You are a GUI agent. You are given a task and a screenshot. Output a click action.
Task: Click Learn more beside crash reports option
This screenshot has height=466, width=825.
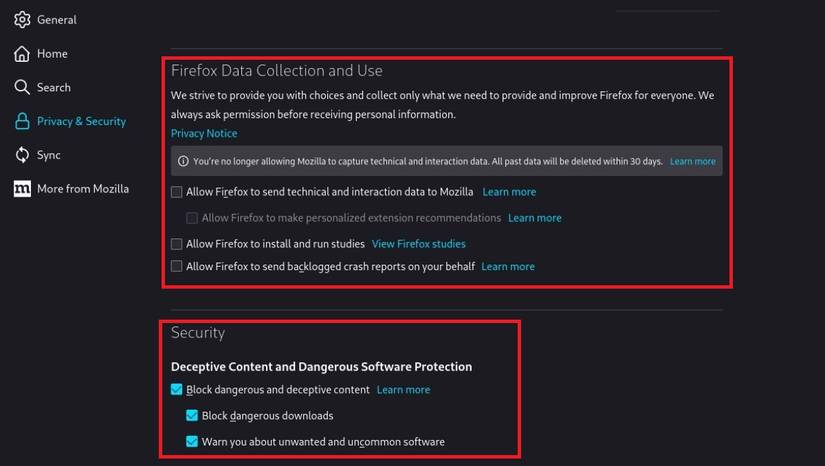(508, 267)
